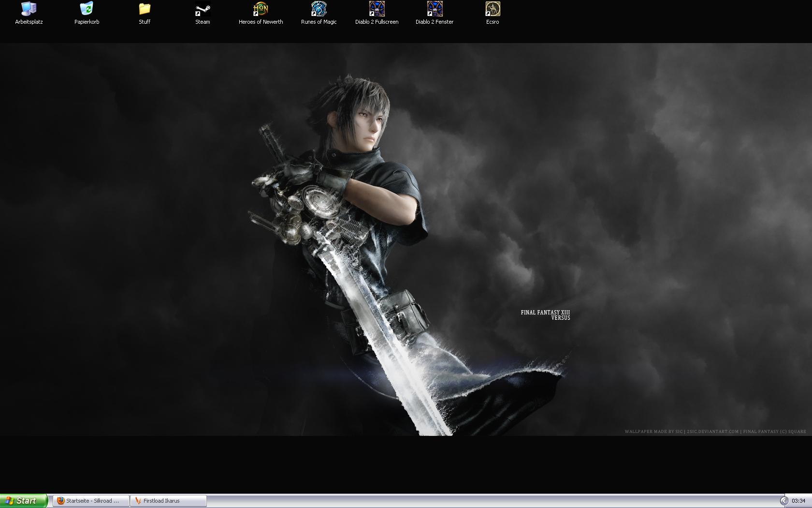This screenshot has width=812, height=508.
Task: Click the empty middle area of the taskbar
Action: [x=483, y=501]
